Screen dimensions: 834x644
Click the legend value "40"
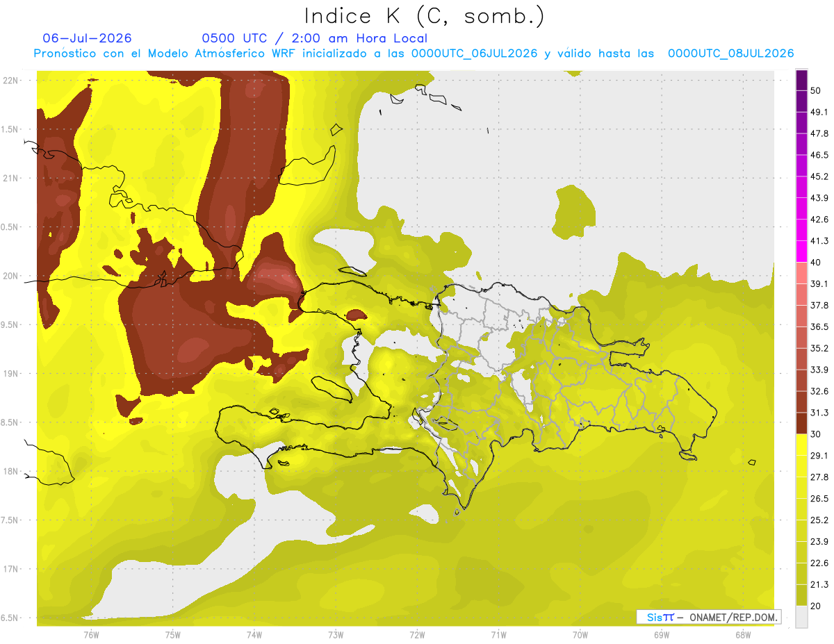(x=816, y=263)
